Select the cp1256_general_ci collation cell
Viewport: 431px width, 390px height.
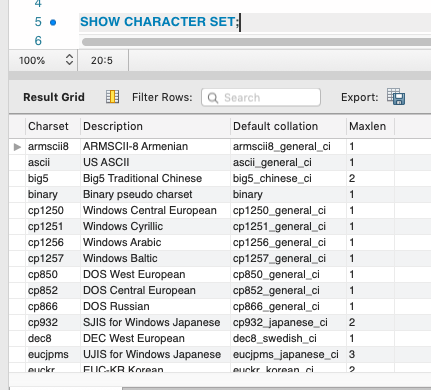[x=288, y=242]
